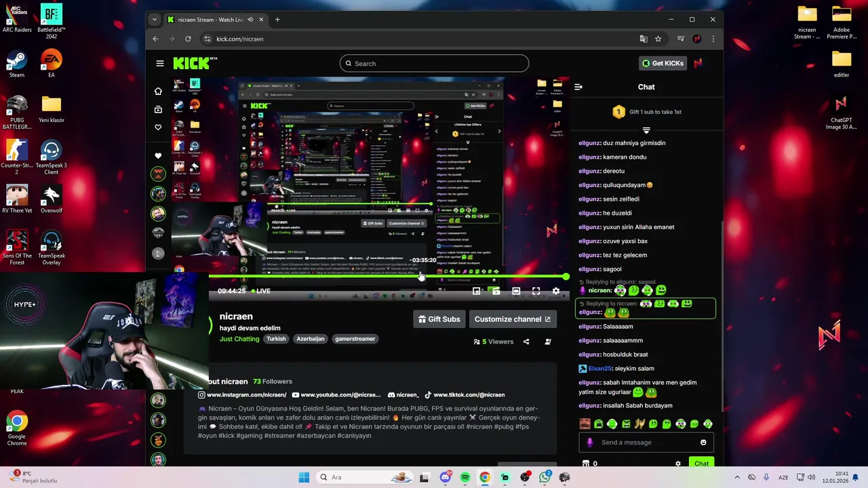Reload the kick.com page

click(188, 39)
